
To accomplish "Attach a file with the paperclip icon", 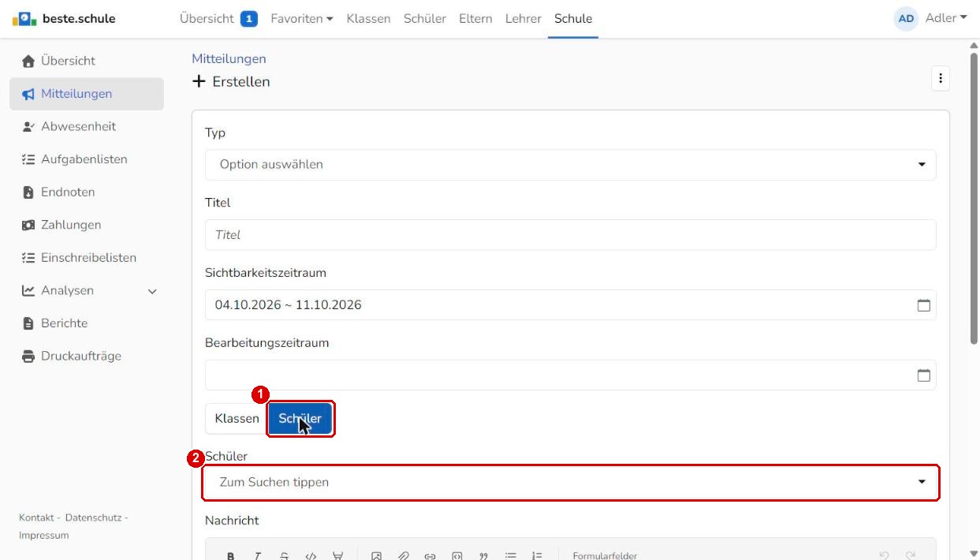I will click(x=403, y=556).
